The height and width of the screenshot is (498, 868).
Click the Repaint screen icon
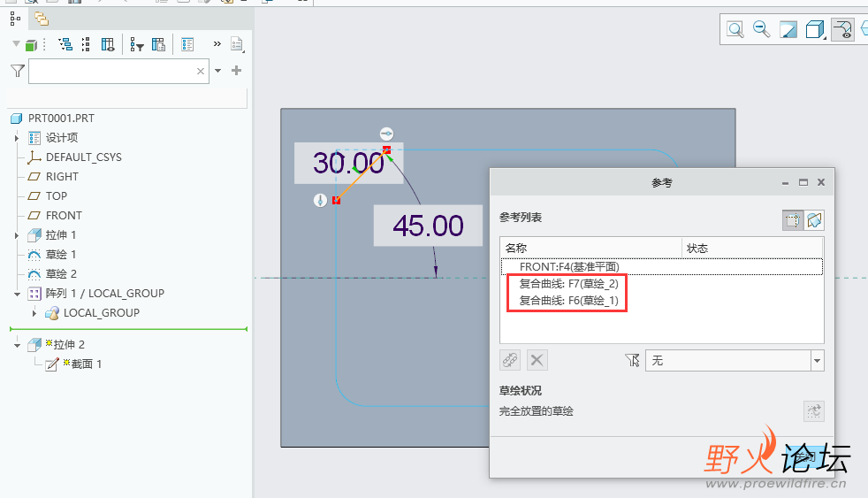(x=788, y=29)
